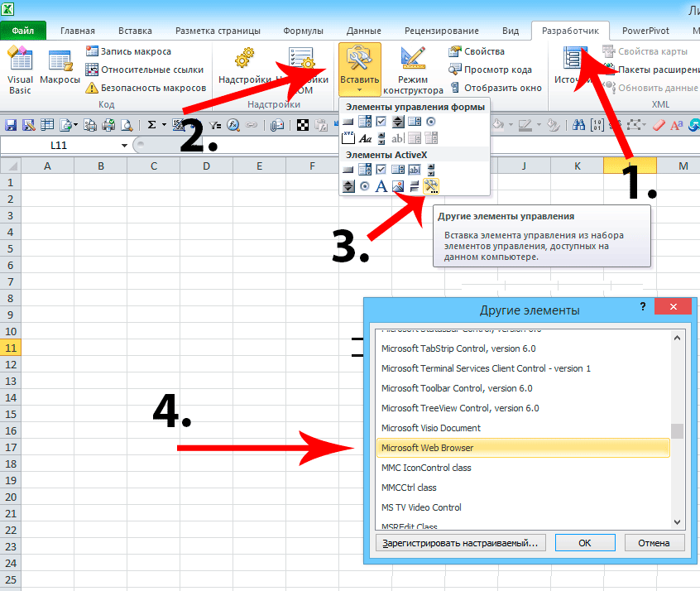Click the paperclip envelope attachment icon

277,125
